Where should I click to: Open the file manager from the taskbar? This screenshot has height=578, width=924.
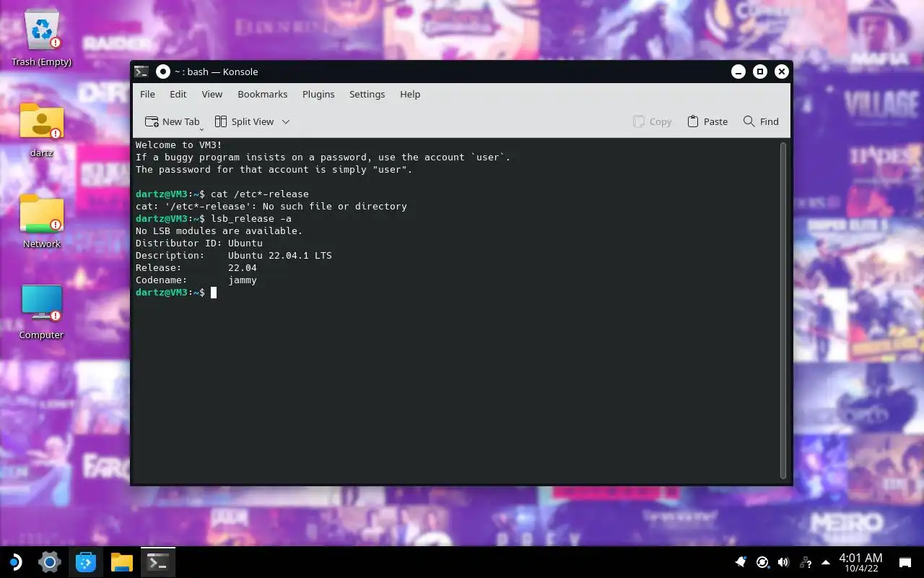tap(122, 562)
